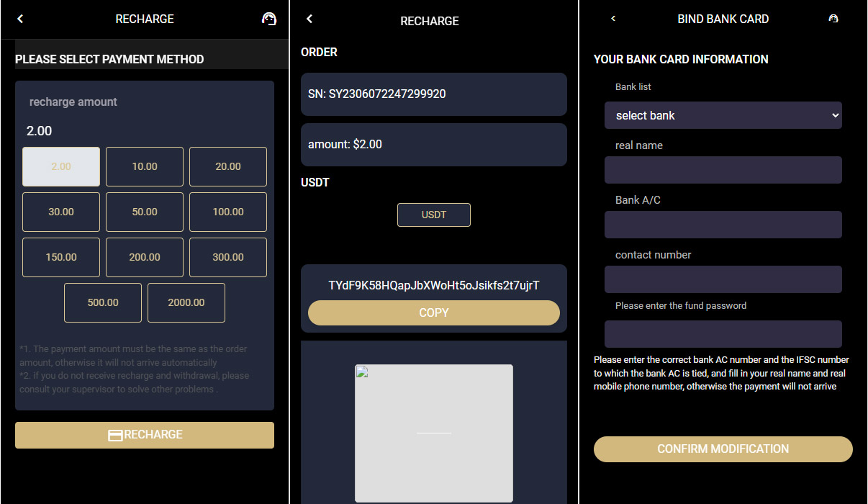
Task: Confirm modification of bank card
Action: (723, 449)
